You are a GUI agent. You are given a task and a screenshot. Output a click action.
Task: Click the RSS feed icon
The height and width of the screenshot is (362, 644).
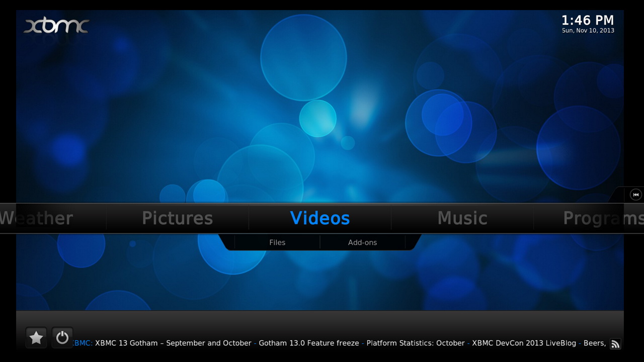[615, 344]
